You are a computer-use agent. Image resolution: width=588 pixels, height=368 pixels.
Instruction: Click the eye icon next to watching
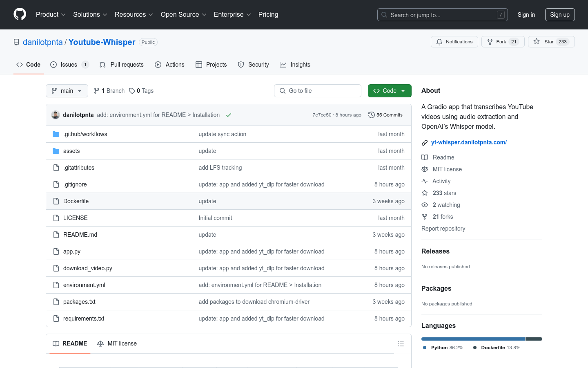click(425, 205)
